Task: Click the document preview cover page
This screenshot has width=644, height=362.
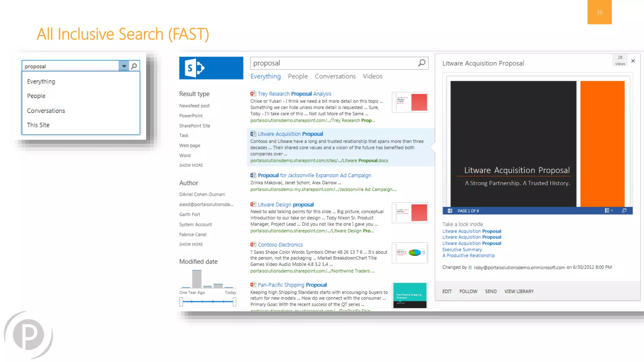Action: point(537,144)
